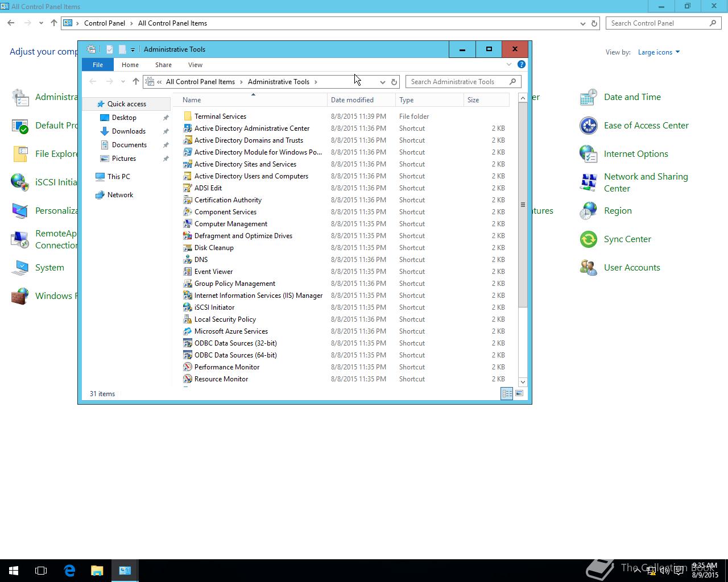The image size is (728, 582).
Task: Select Quick access in navigation pane
Action: [x=127, y=104]
